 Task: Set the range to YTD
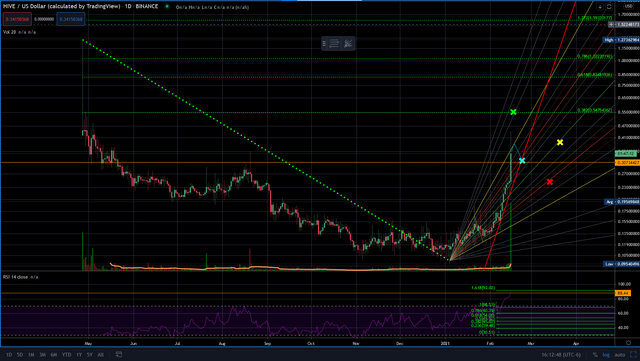tap(67, 355)
